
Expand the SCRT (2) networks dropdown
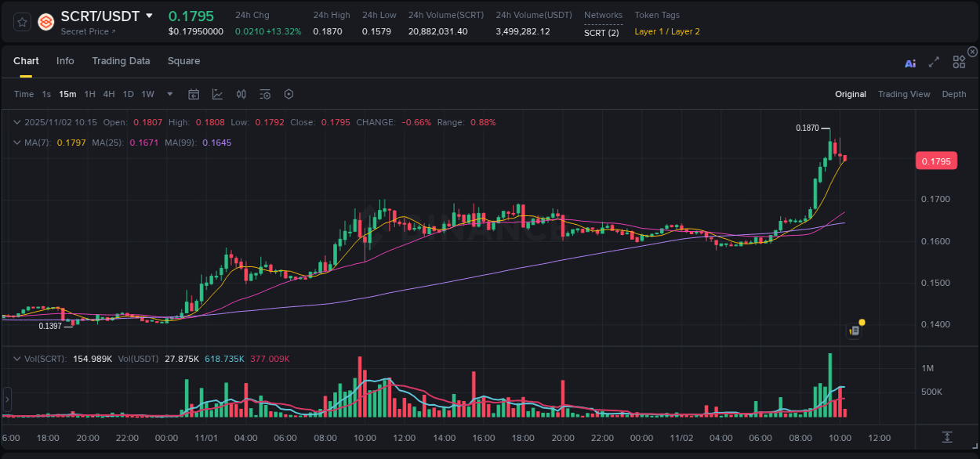[x=602, y=33]
